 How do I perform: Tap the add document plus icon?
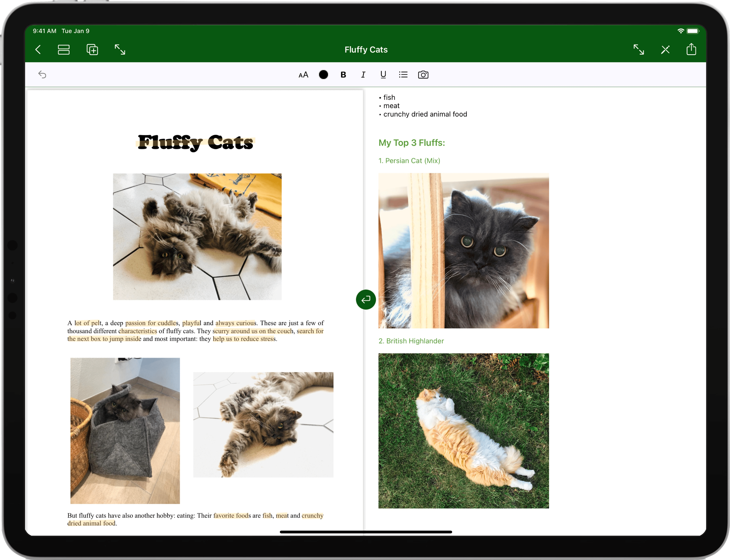point(92,50)
